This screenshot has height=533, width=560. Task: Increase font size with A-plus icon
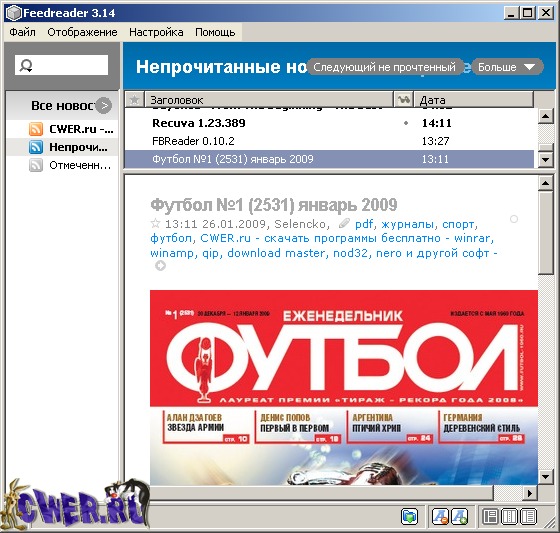pyautogui.click(x=459, y=516)
